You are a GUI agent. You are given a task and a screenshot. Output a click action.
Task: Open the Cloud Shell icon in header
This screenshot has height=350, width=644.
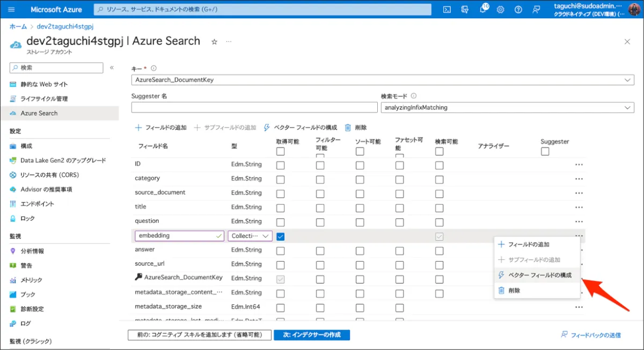447,10
